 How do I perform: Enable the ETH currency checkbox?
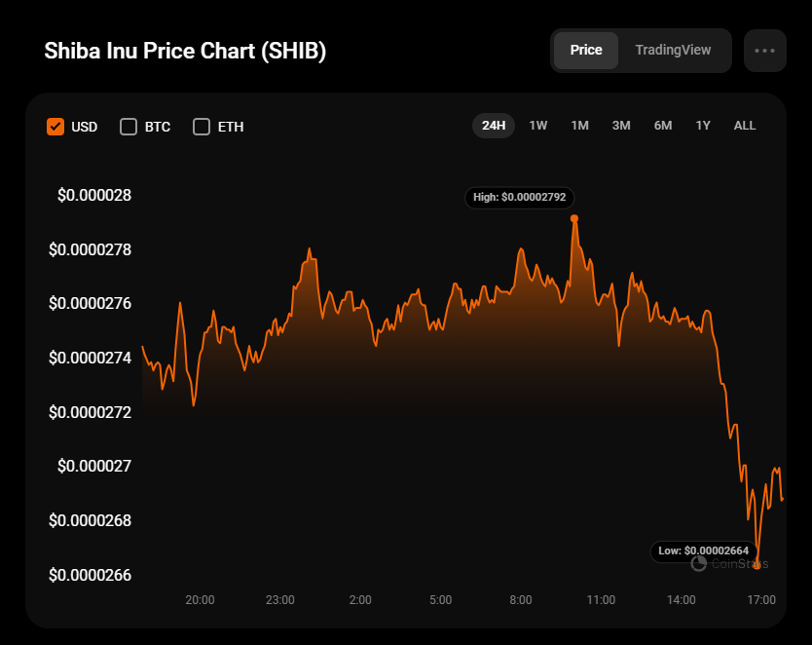click(x=202, y=127)
